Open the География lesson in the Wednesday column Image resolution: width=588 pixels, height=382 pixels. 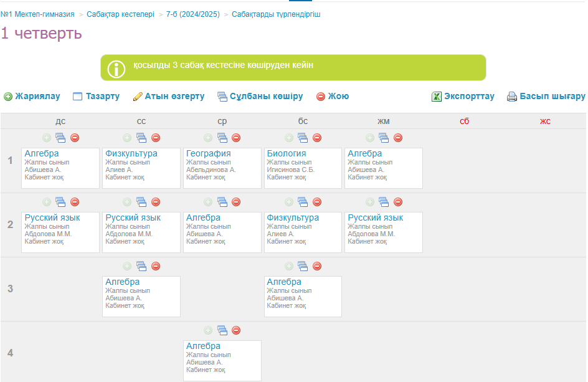[x=208, y=153]
